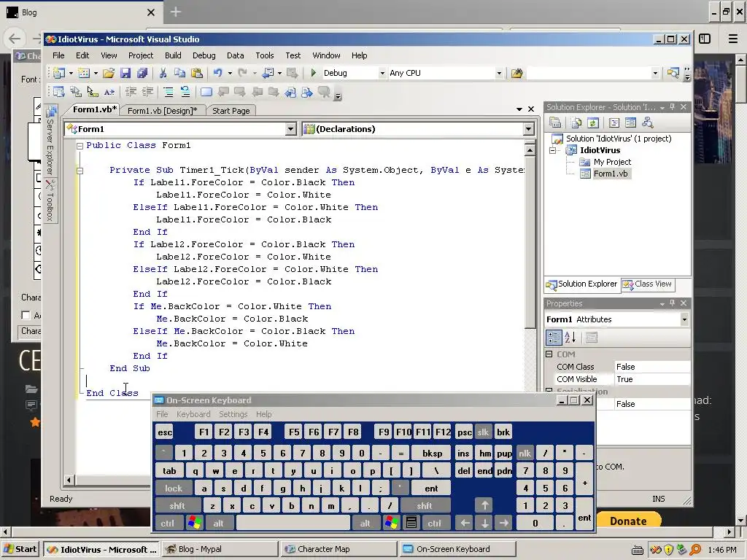
Task: Open the Debug configuration dropdown
Action: (382, 73)
